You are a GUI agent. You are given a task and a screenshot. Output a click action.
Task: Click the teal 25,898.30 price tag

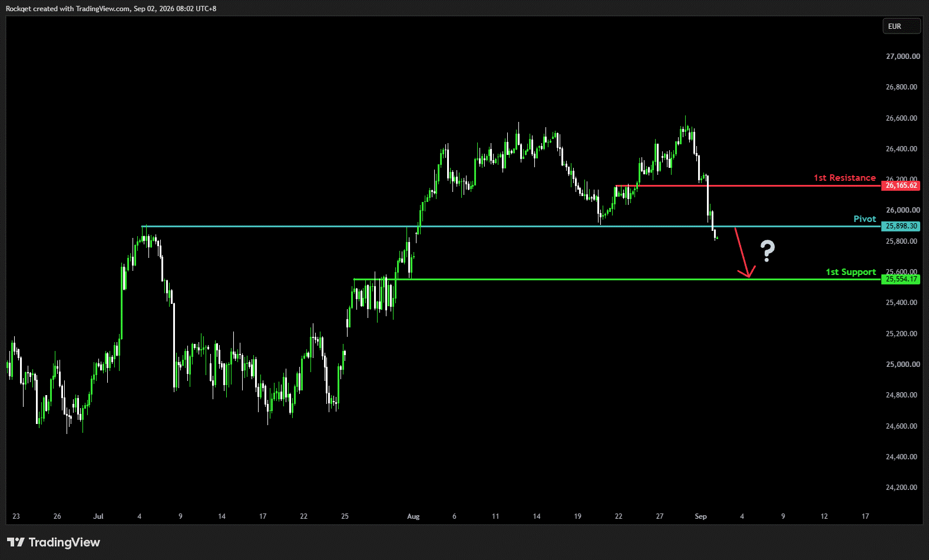pyautogui.click(x=901, y=226)
